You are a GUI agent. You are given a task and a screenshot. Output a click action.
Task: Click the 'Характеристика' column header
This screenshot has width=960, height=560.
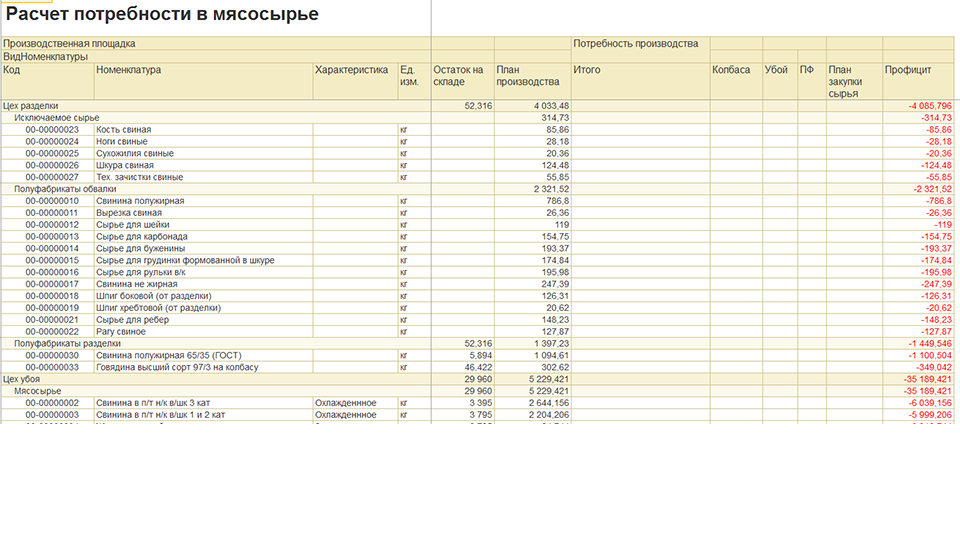[x=355, y=81]
